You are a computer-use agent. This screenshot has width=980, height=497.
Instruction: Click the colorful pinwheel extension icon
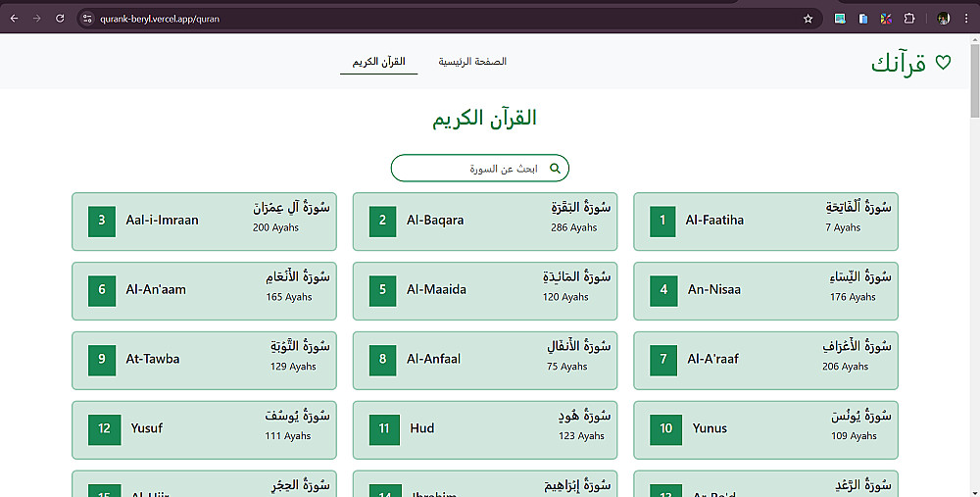click(x=886, y=19)
